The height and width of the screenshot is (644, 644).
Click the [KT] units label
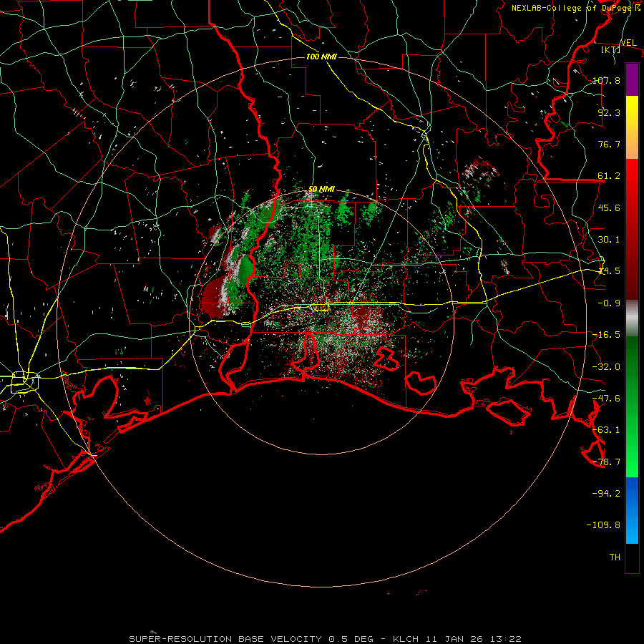(611, 49)
